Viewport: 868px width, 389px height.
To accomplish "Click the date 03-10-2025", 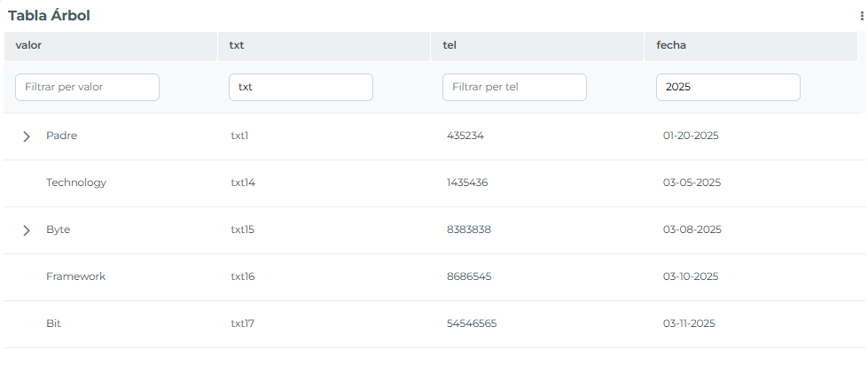I will 691,276.
